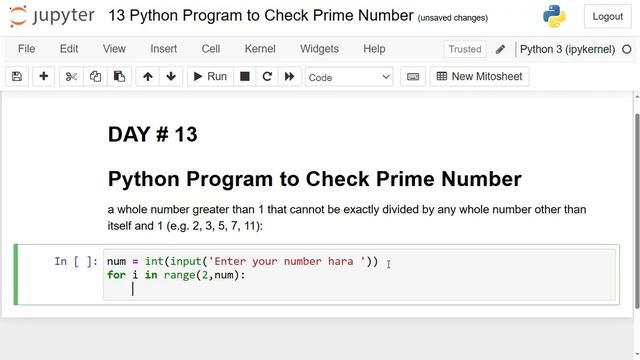Copy selected cells icon
Screen dimensions: 640x360
click(x=95, y=76)
